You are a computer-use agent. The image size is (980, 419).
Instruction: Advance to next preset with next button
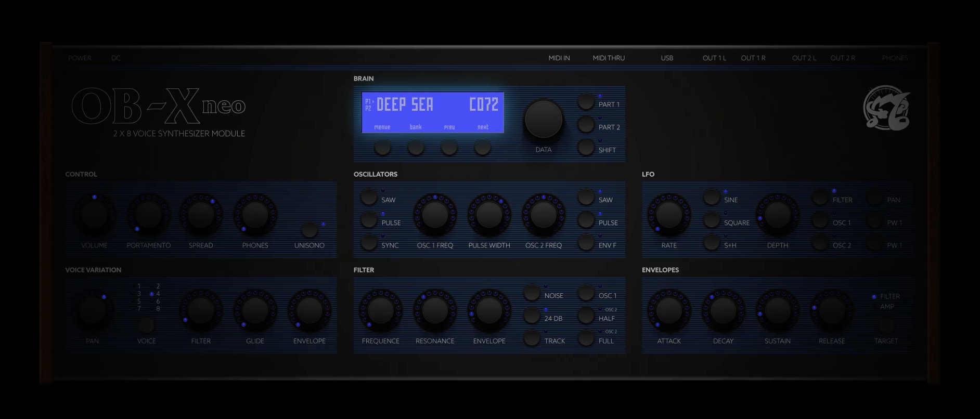pos(482,148)
